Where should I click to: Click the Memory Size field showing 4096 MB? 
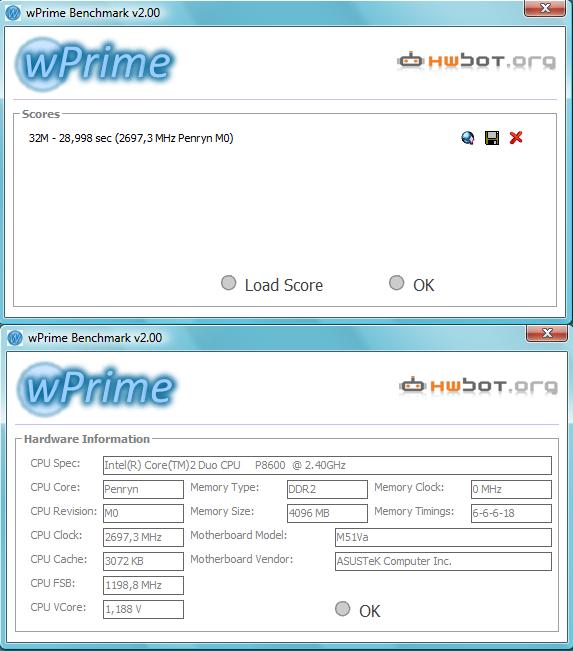[x=327, y=513]
